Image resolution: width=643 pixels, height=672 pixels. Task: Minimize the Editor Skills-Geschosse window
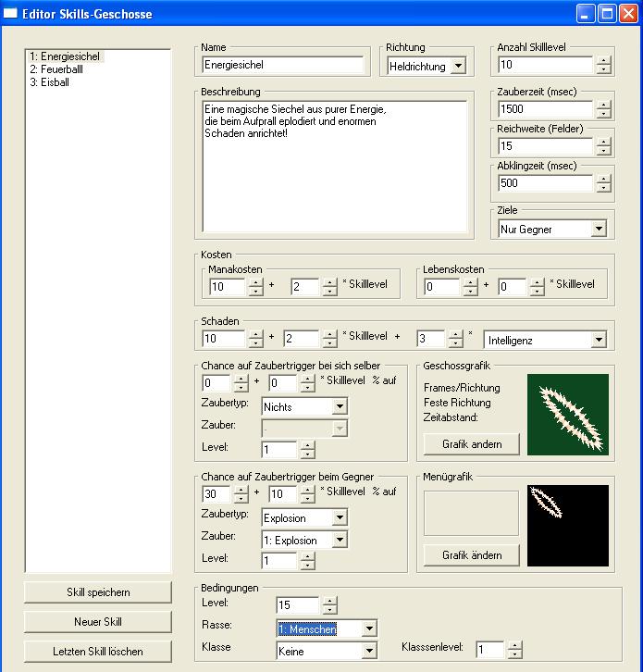(x=586, y=14)
